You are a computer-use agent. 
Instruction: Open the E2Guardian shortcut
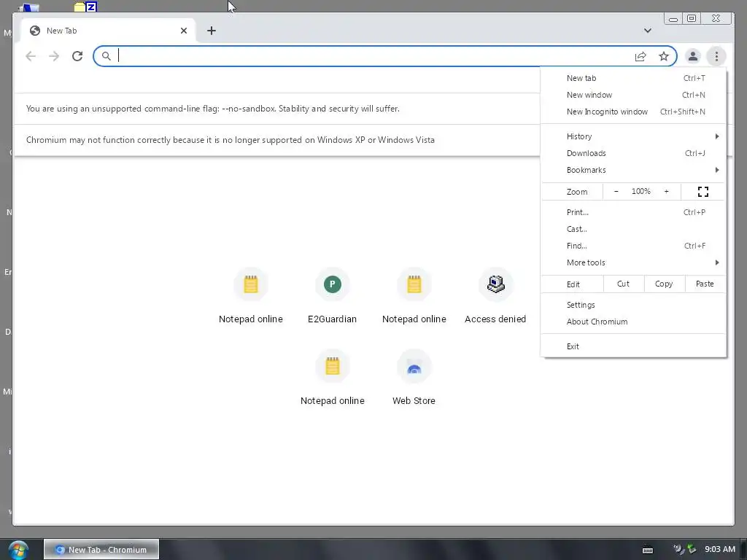(332, 296)
